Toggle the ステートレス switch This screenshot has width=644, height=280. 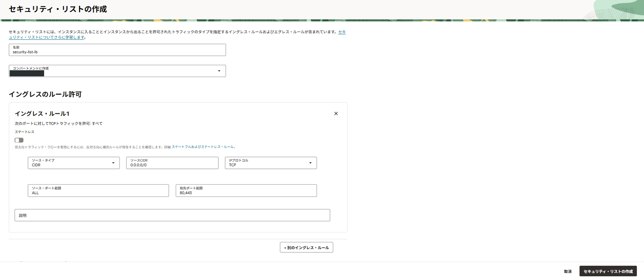click(19, 140)
